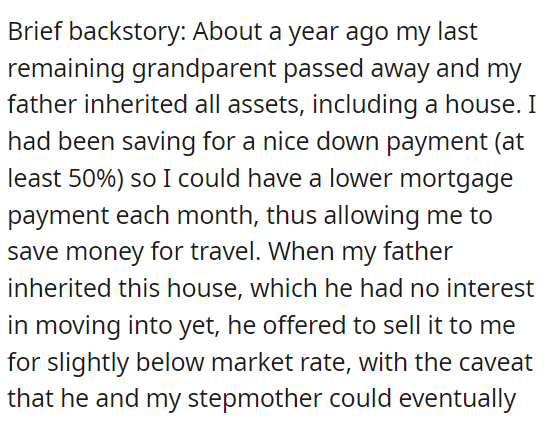Click the words "Brief backstory:"
This screenshot has height=422, width=547.
click(x=97, y=32)
